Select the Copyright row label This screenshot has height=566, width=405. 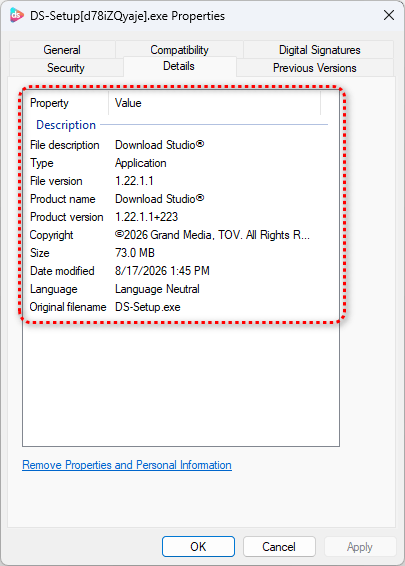[52, 235]
